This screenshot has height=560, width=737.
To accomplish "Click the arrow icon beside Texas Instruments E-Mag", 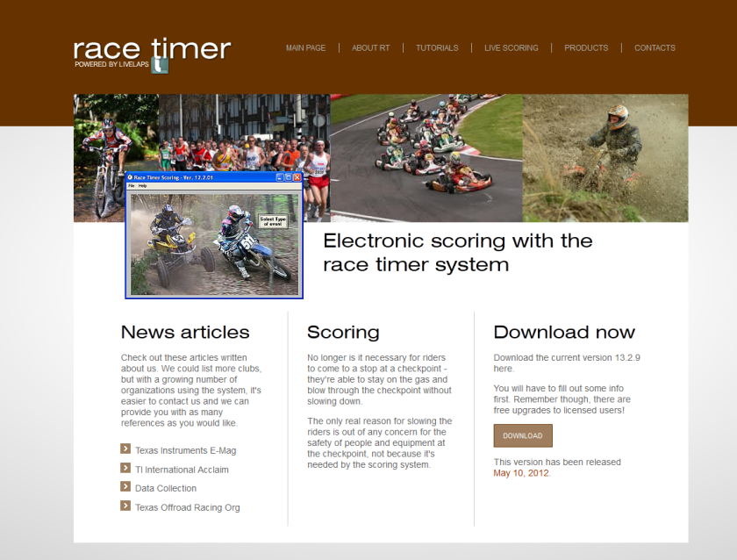I will coord(125,449).
